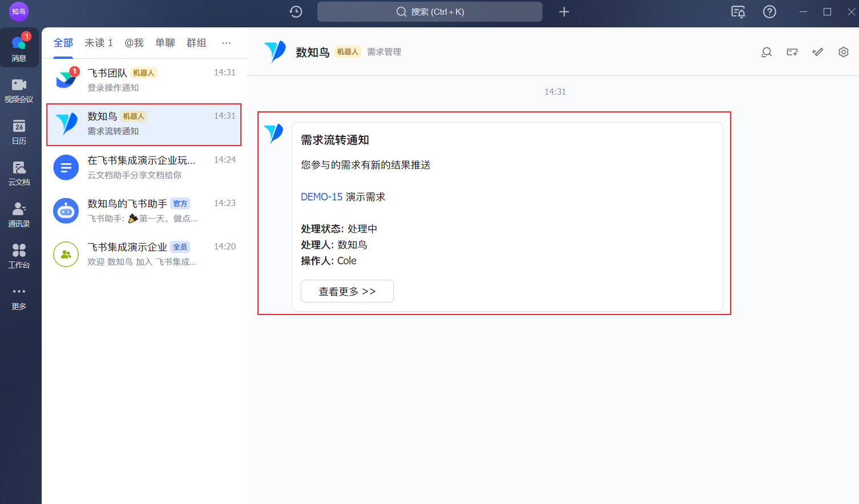859x504 pixels.
Task: Open 工作台 workbench in sidebar
Action: click(x=19, y=256)
